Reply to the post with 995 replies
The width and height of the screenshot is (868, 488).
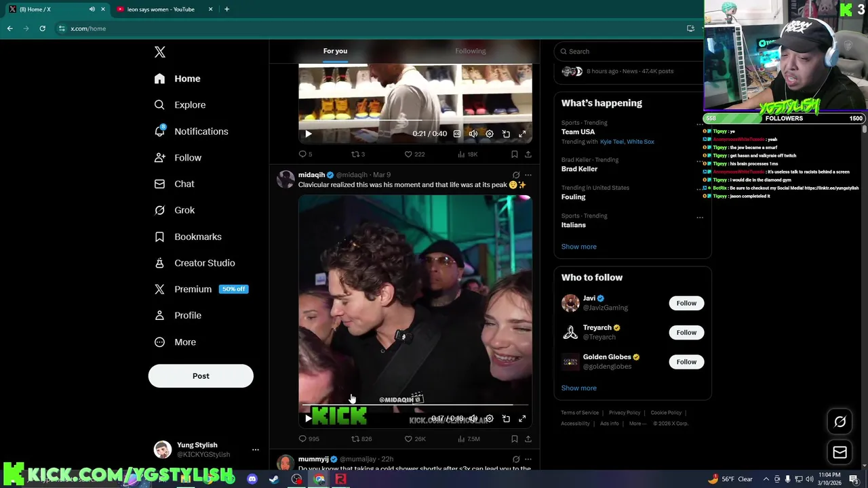point(309,439)
